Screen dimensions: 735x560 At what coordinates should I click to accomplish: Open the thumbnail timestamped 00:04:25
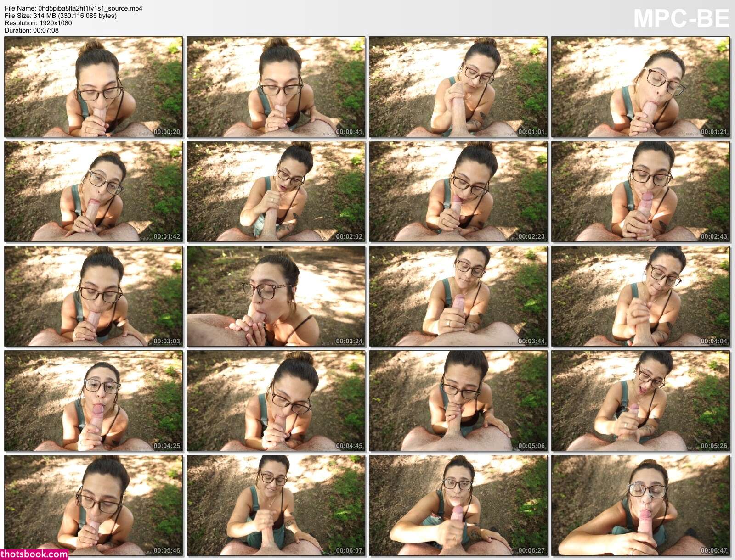(93, 401)
